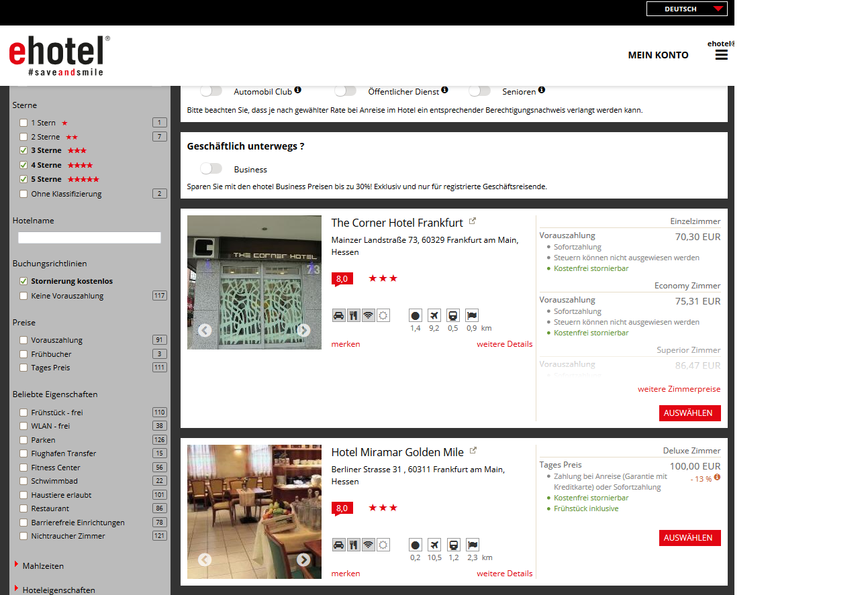Screen dimensions: 868x595
Task: Open Hotel Miramar photo thumbnail
Action: point(254,512)
